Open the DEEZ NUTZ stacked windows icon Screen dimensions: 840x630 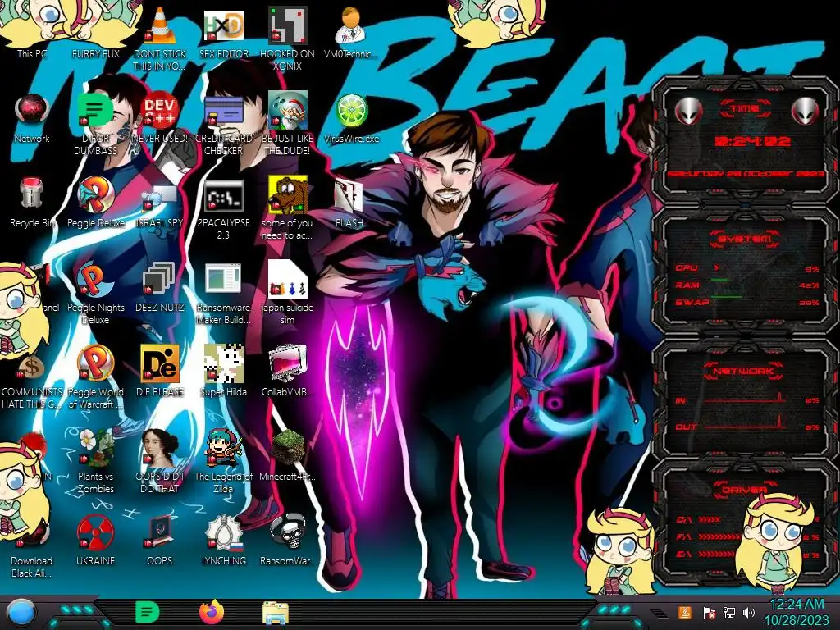point(160,287)
